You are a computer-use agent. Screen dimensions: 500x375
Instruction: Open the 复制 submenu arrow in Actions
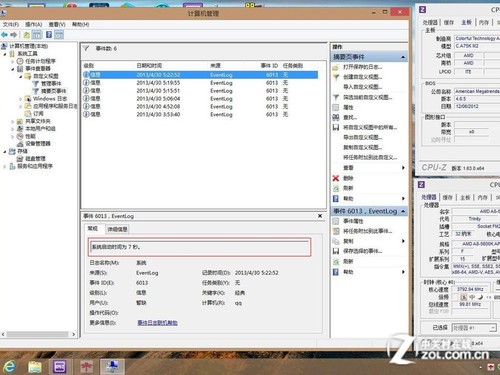403,241
